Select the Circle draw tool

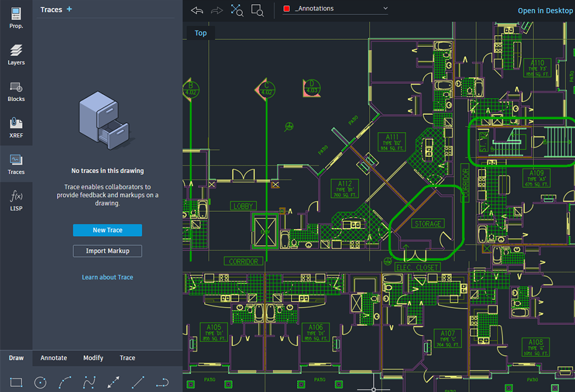point(40,382)
